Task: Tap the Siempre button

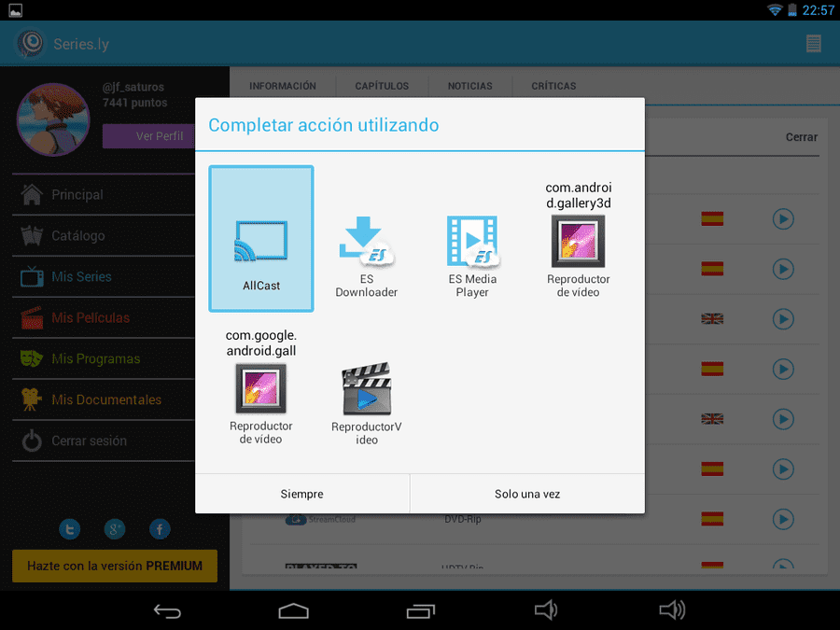Action: tap(302, 494)
